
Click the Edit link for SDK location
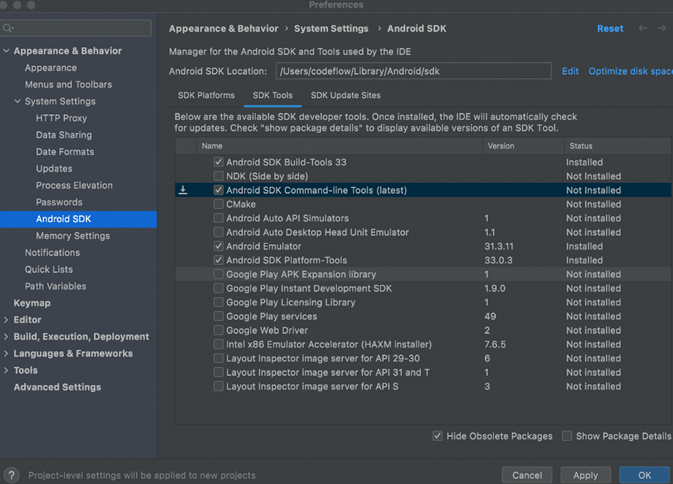[570, 71]
